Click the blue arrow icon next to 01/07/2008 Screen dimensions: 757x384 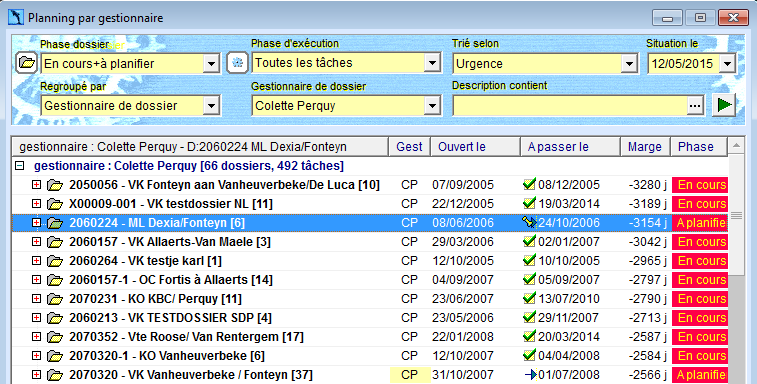point(530,375)
